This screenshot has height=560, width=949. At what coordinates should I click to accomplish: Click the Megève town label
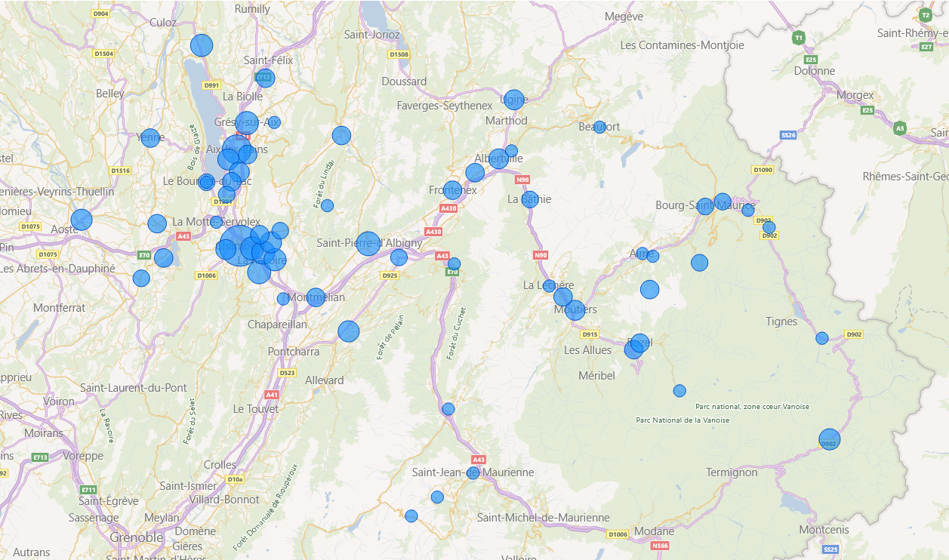[x=624, y=17]
